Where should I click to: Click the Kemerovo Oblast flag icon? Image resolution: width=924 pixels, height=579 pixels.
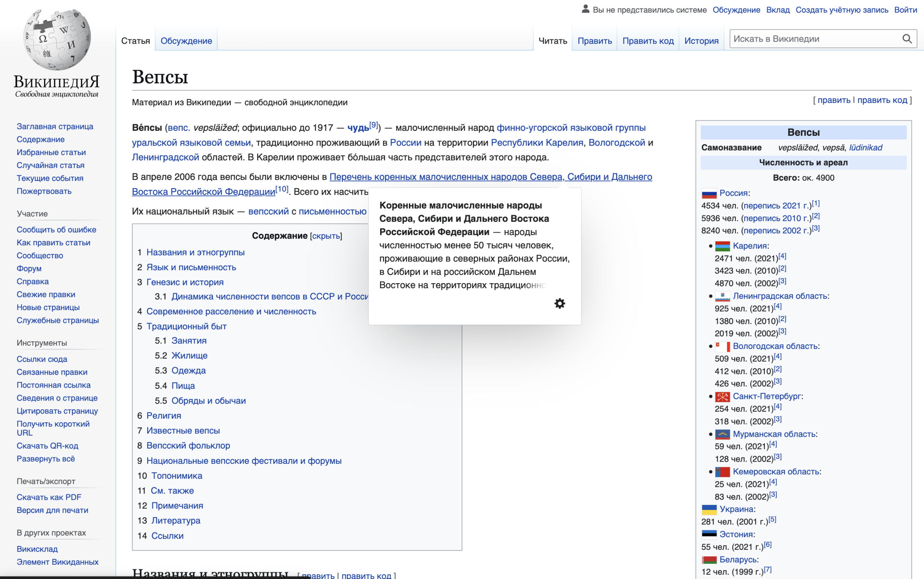722,472
